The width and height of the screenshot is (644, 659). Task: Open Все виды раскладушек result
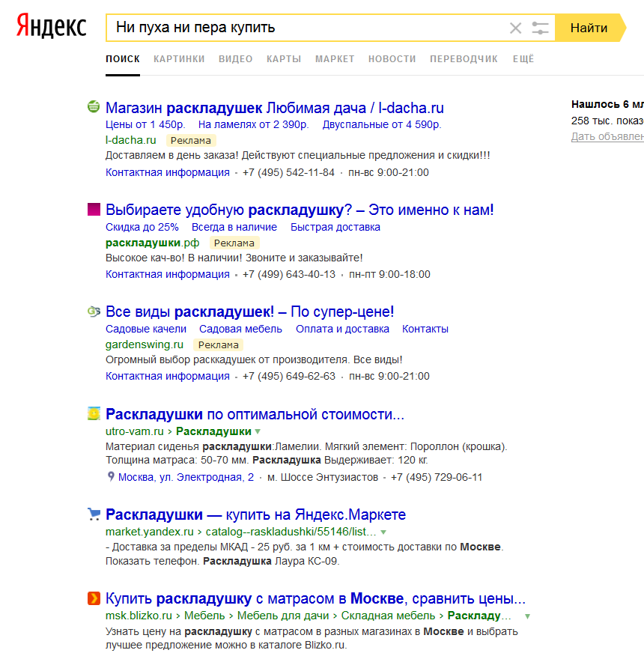[249, 312]
